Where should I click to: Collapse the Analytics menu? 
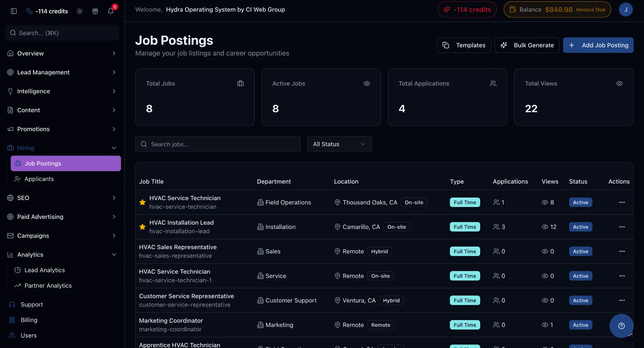coord(62,254)
